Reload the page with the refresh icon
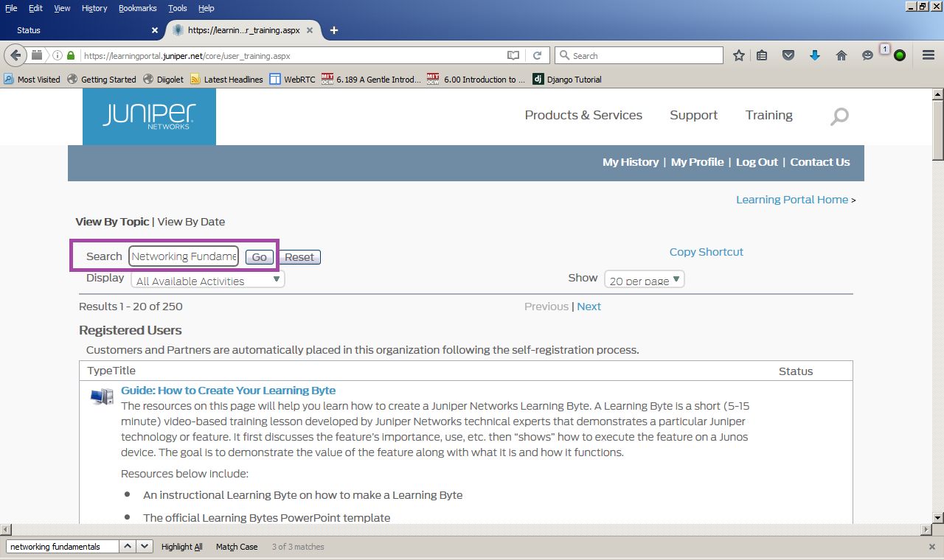Viewport: 944px width, 560px height. tap(538, 55)
